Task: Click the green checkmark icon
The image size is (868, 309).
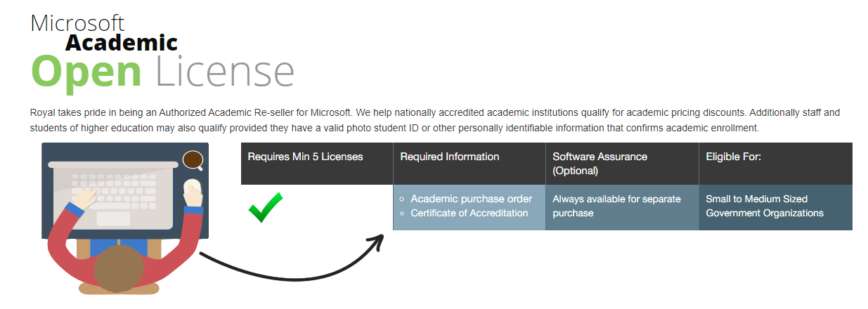Action: (x=266, y=208)
